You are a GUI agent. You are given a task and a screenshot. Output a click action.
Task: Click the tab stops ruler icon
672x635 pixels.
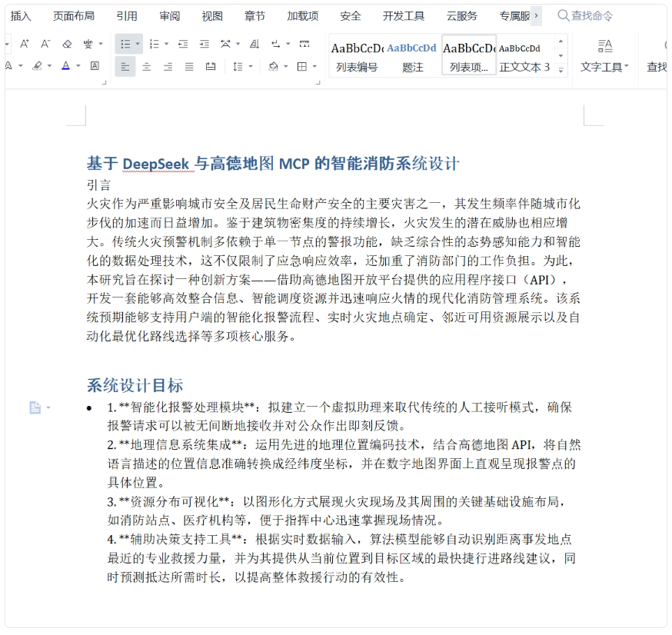(304, 44)
